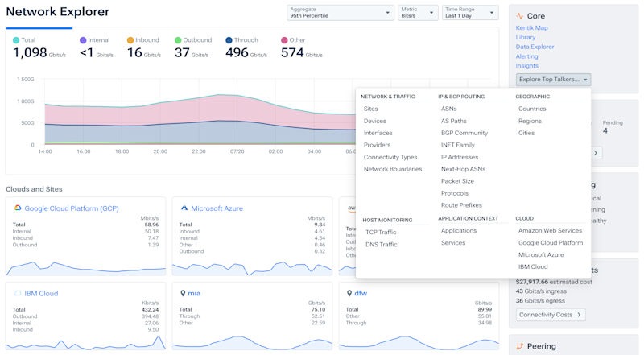Open the Kentik Map link
This screenshot has width=644, height=355.
click(531, 27)
